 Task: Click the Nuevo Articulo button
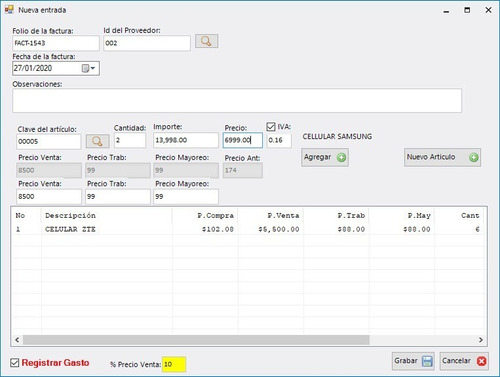(442, 157)
